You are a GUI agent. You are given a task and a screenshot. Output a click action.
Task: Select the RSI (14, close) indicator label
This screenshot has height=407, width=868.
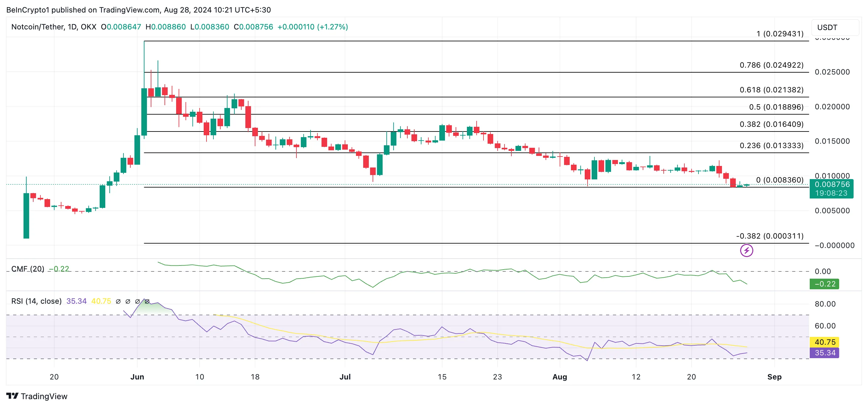point(36,301)
